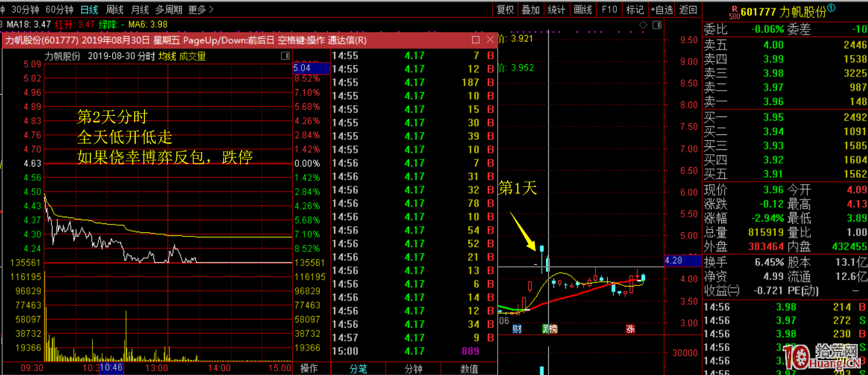Click the 标记 toolbar button
This screenshot has width=868, height=375.
pos(635,10)
